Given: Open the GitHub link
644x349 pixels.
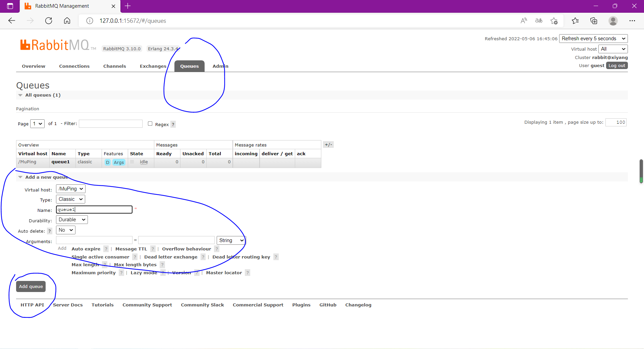Looking at the screenshot, I should coord(328,305).
